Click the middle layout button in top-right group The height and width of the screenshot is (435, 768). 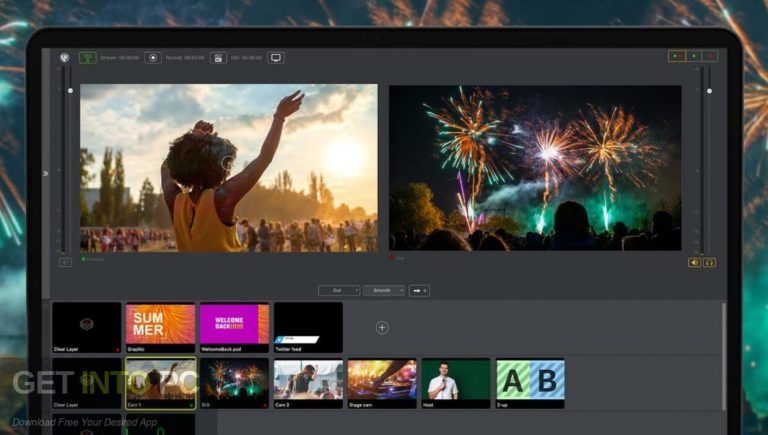694,56
